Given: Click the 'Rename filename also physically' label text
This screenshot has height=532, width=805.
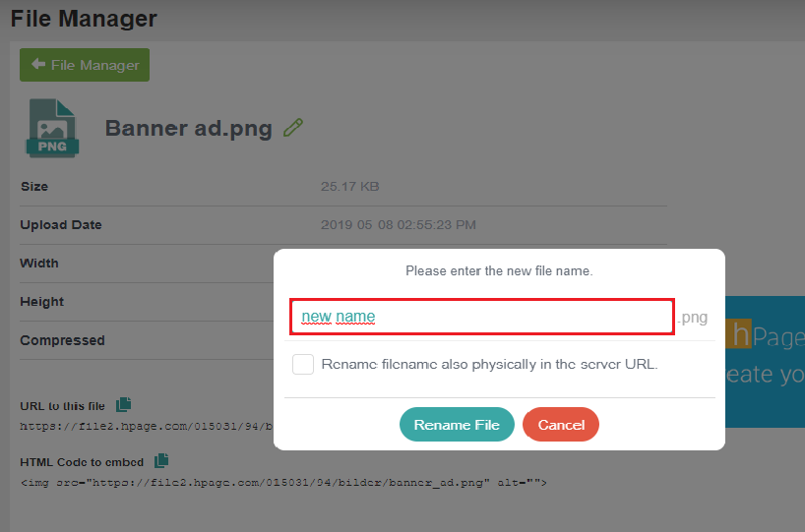Looking at the screenshot, I should (489, 364).
